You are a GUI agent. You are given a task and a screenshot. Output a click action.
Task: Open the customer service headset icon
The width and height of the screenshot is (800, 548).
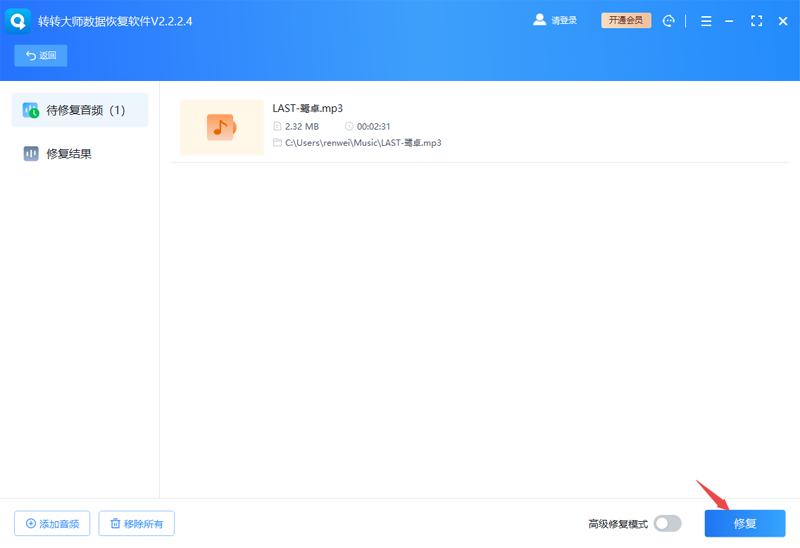click(x=668, y=21)
